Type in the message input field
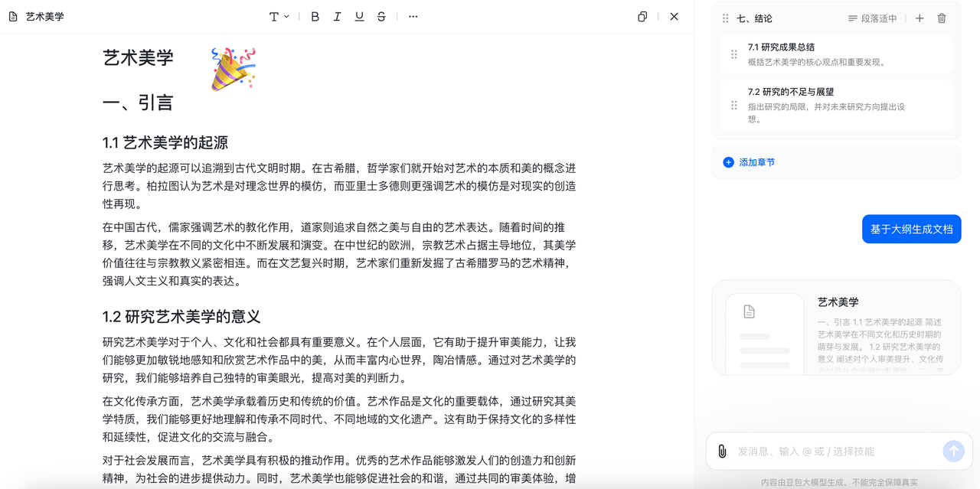This screenshot has height=489, width=980. coord(835,452)
